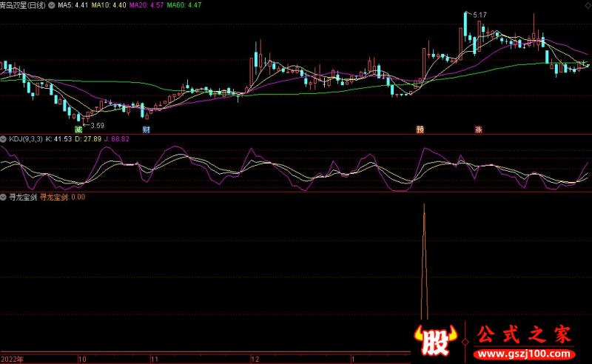Click the MA5 moving average label
Screen dimensions: 592x364
point(73,4)
